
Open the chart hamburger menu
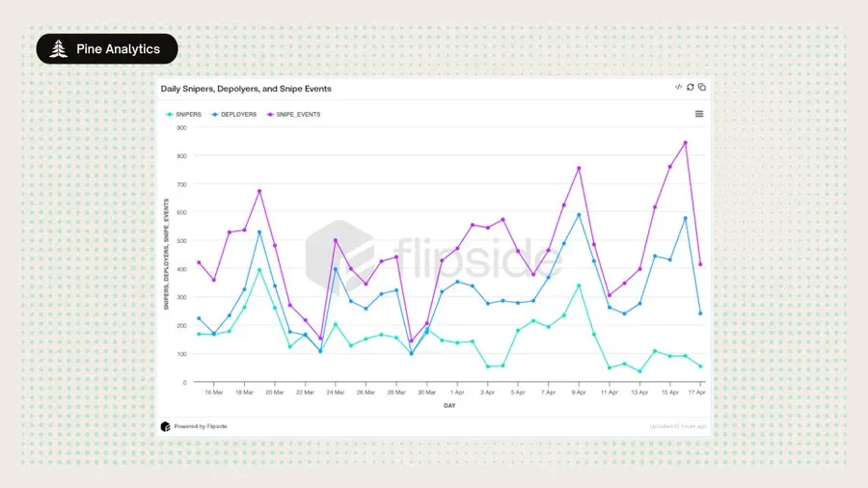pyautogui.click(x=699, y=114)
